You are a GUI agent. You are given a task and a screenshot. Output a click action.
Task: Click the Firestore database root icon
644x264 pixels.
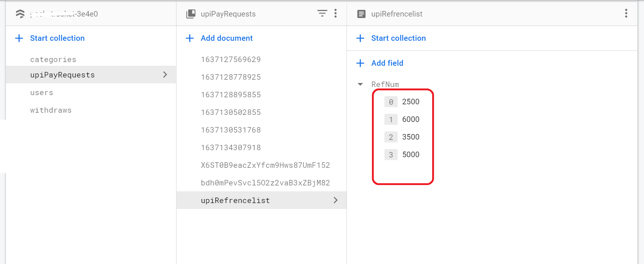[20, 14]
